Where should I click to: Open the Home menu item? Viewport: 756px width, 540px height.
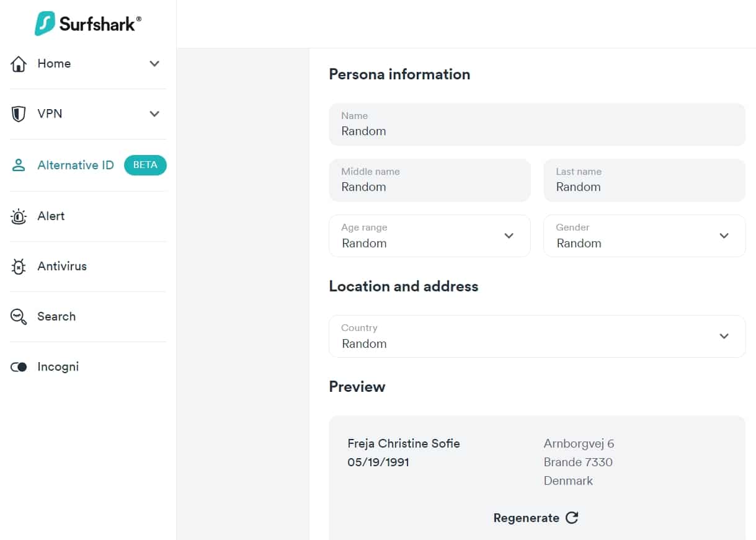point(87,63)
